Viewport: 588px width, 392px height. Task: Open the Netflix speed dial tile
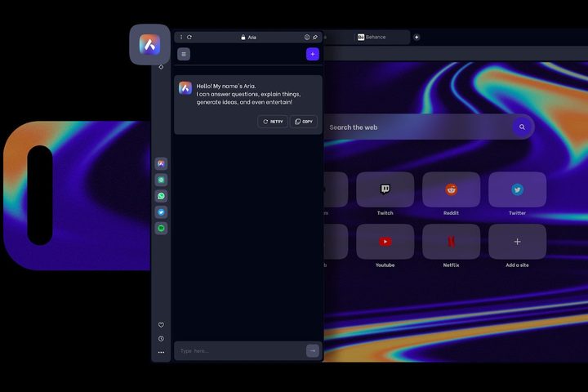[451, 242]
